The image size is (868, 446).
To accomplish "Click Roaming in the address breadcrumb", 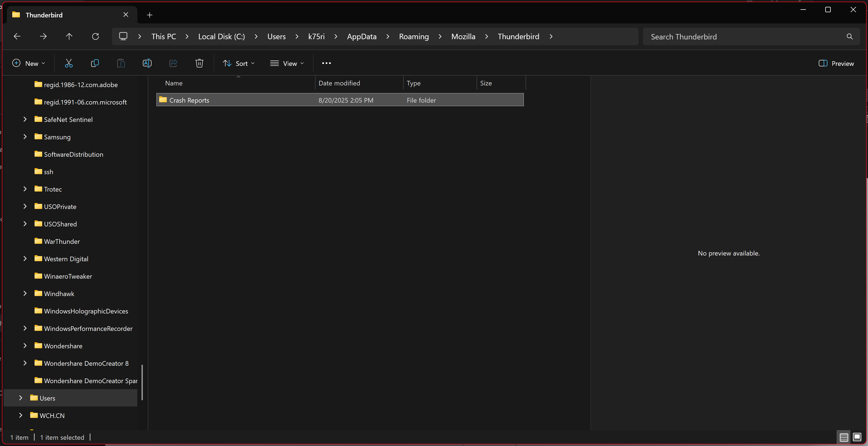I will pos(413,36).
